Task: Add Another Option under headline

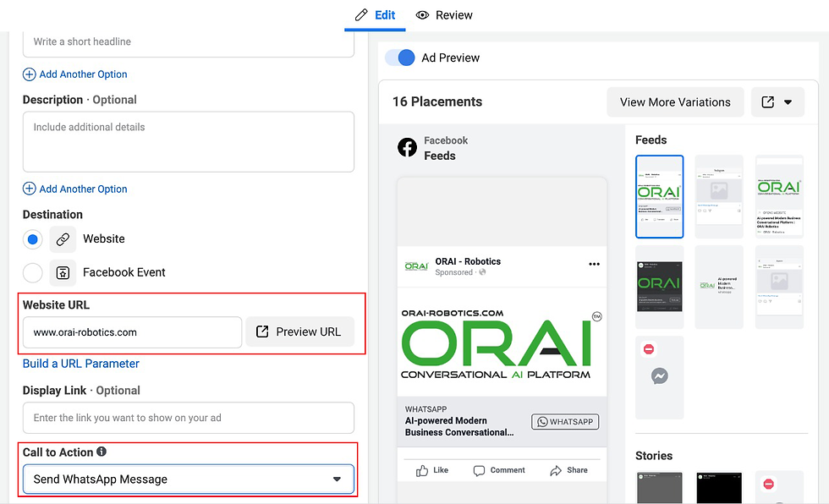Action: 75,74
